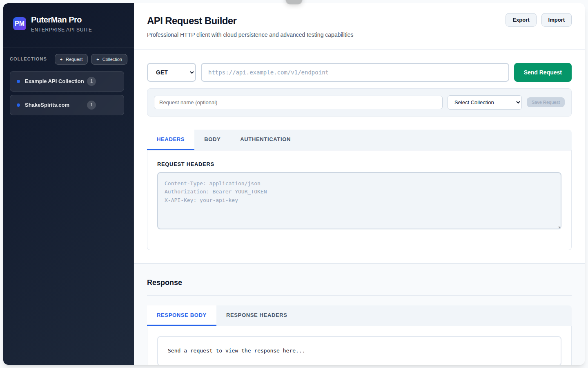Image resolution: width=588 pixels, height=368 pixels.
Task: Click the blue dot beside Example API Collection
Action: (x=18, y=81)
